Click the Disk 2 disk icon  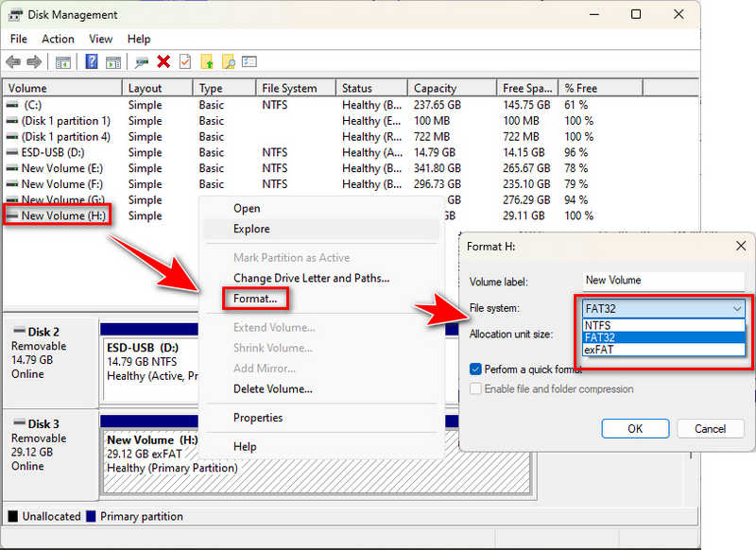pyautogui.click(x=19, y=331)
